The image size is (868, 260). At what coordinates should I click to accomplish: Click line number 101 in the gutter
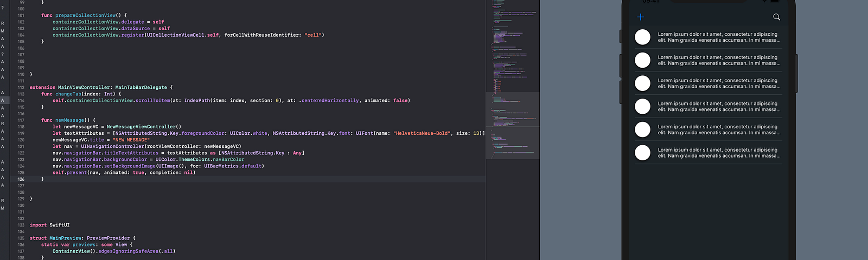tap(21, 15)
